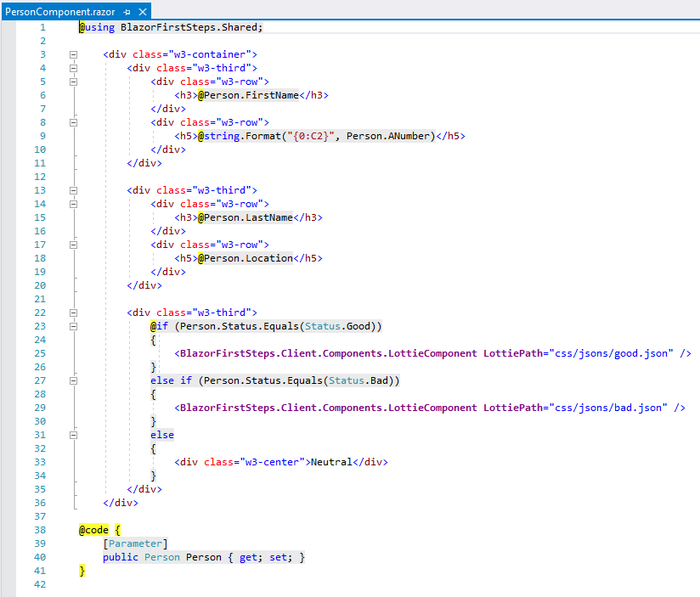The image size is (700, 597).
Task: Click the closing </div> tag on line 36
Action: tap(121, 503)
